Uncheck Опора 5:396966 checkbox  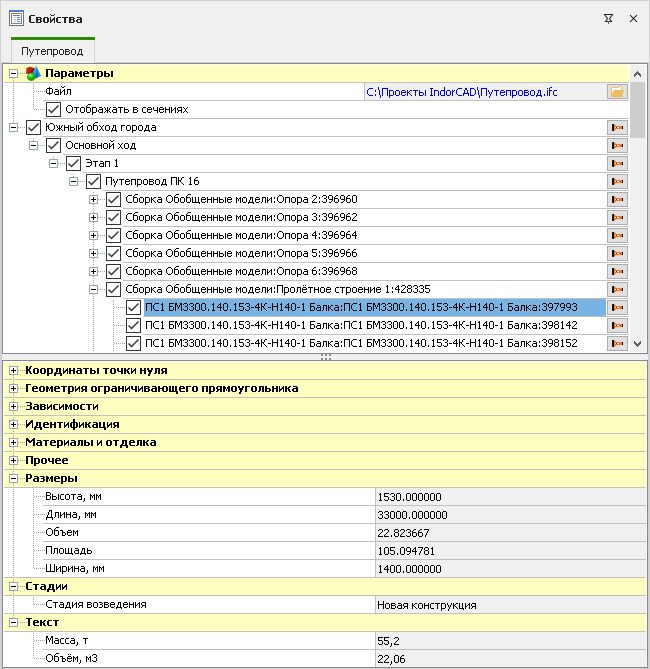tap(114, 253)
